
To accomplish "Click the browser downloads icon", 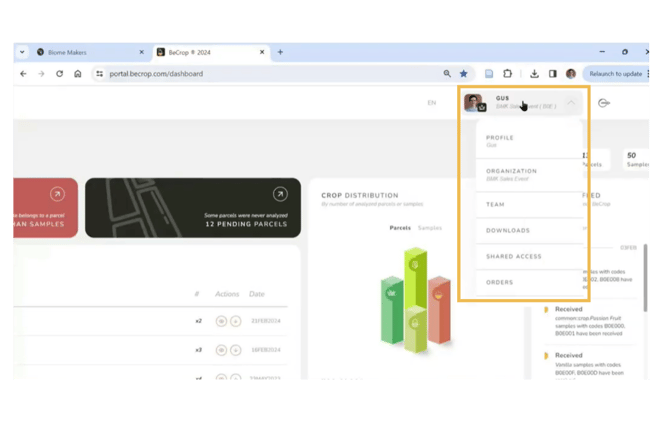I will (x=534, y=74).
